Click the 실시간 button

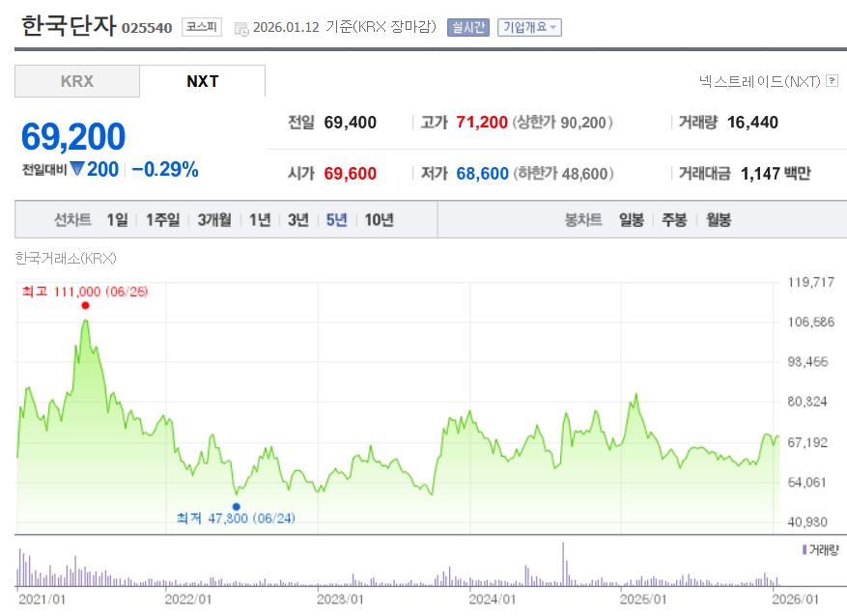click(x=468, y=28)
